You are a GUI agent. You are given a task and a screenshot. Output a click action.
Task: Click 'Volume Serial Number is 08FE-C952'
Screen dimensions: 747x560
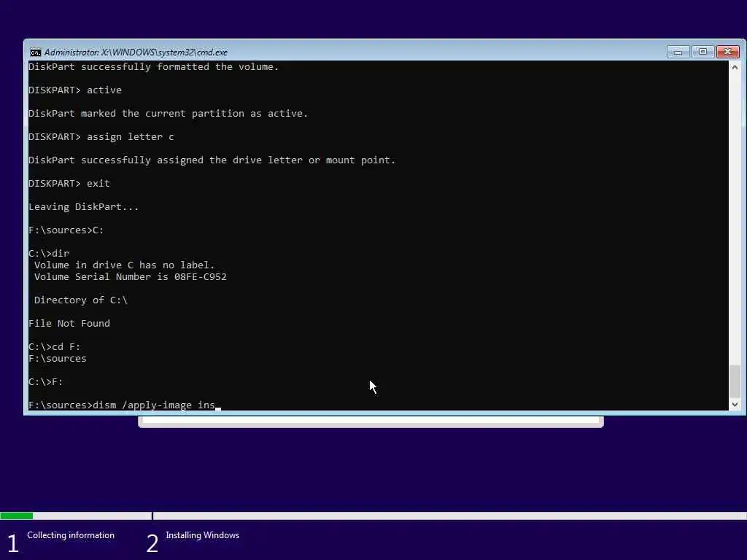(130, 276)
